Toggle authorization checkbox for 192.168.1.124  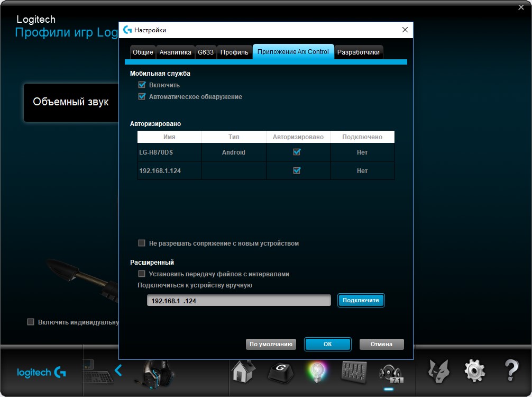pyautogui.click(x=297, y=170)
